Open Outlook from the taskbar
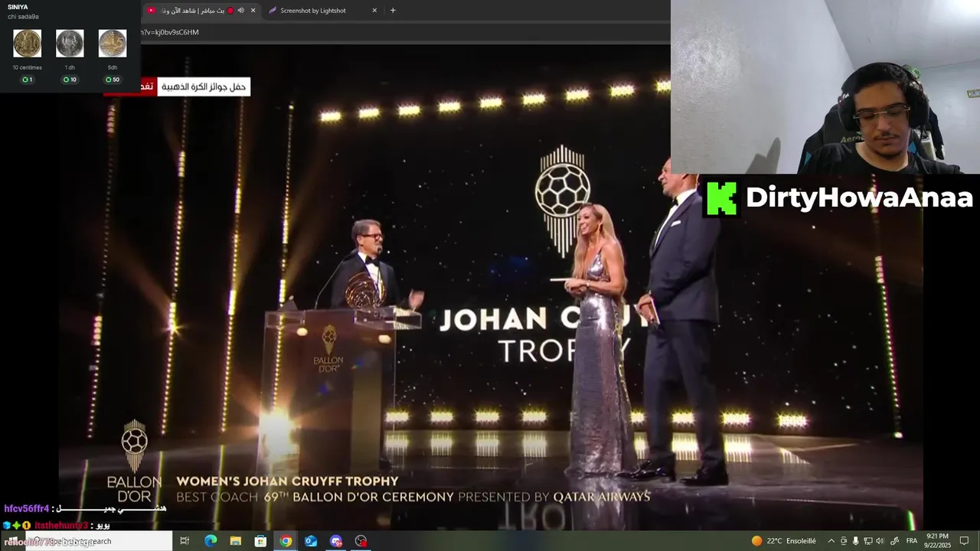980x551 pixels. click(311, 541)
